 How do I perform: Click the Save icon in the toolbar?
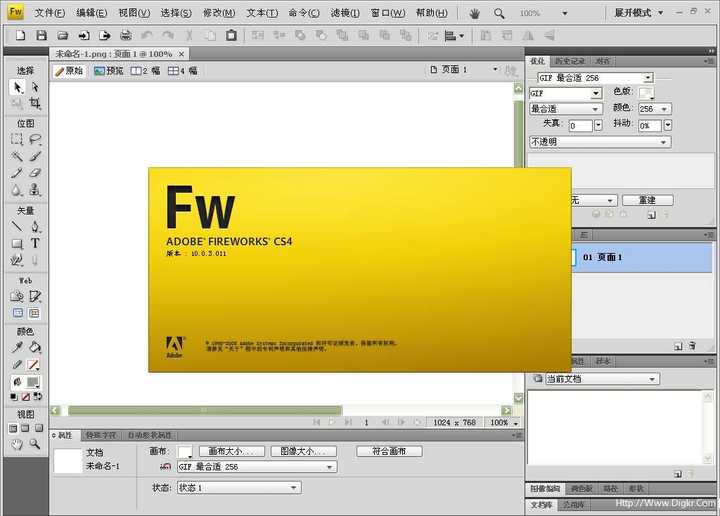(41, 35)
